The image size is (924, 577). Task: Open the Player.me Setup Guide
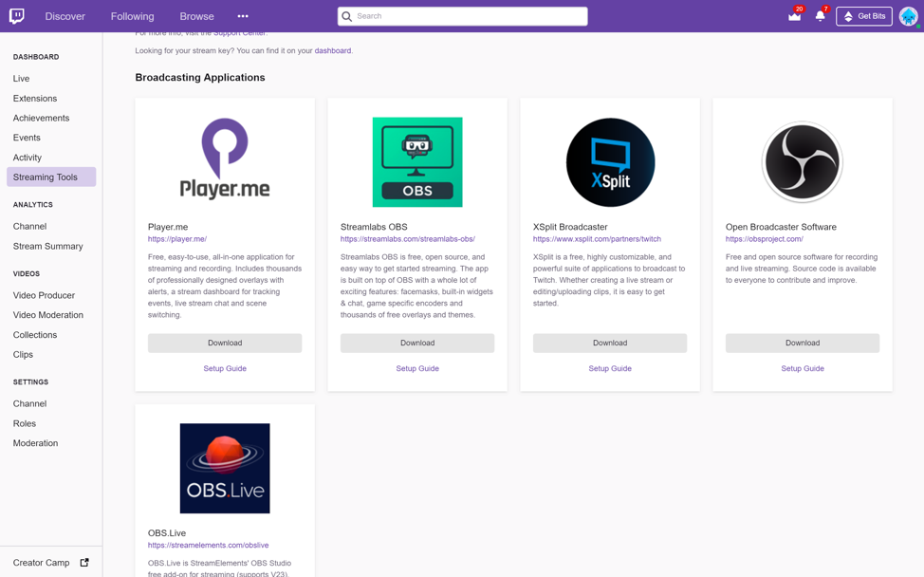[225, 368]
